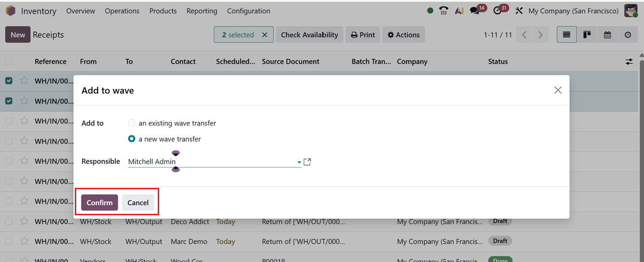Click the Inventory app logo icon
This screenshot has height=262, width=644.
pyautogui.click(x=11, y=11)
